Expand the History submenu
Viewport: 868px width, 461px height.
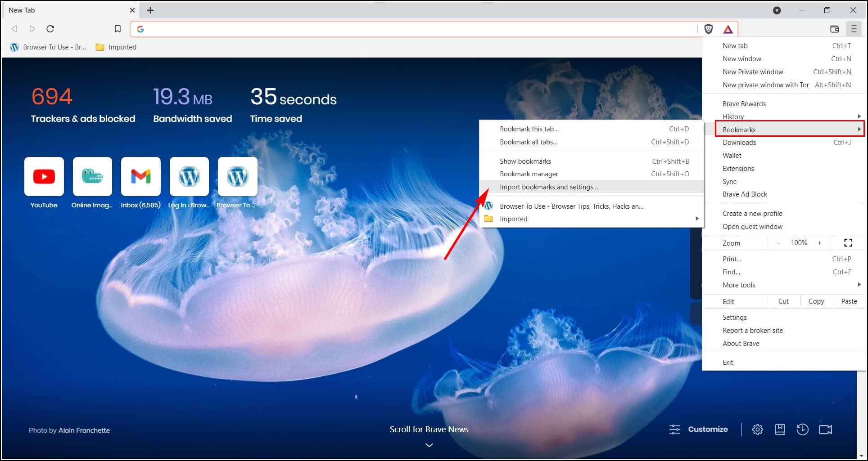tap(859, 116)
